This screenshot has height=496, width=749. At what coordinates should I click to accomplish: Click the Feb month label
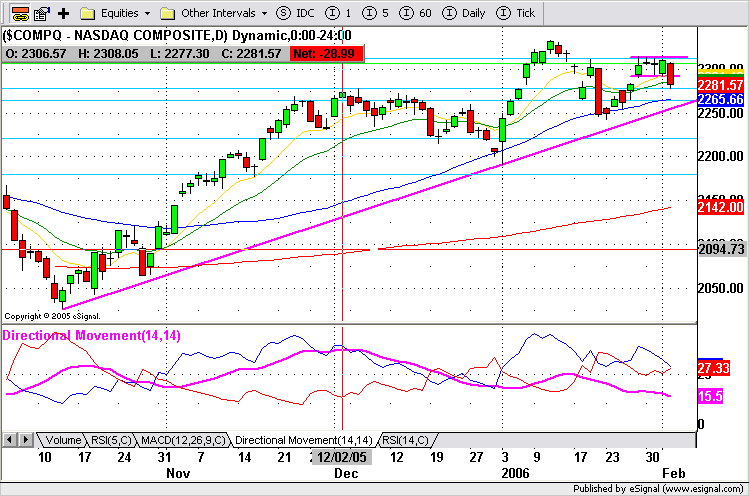click(674, 473)
